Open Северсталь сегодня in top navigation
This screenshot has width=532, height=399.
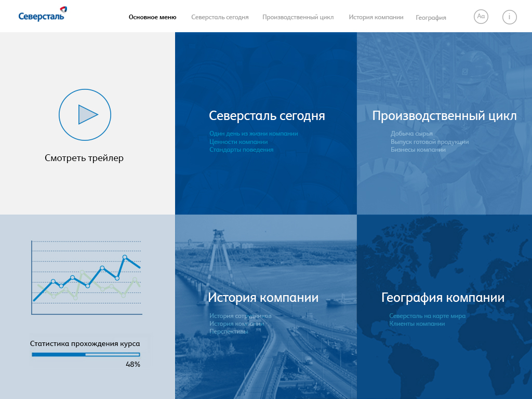pos(220,17)
